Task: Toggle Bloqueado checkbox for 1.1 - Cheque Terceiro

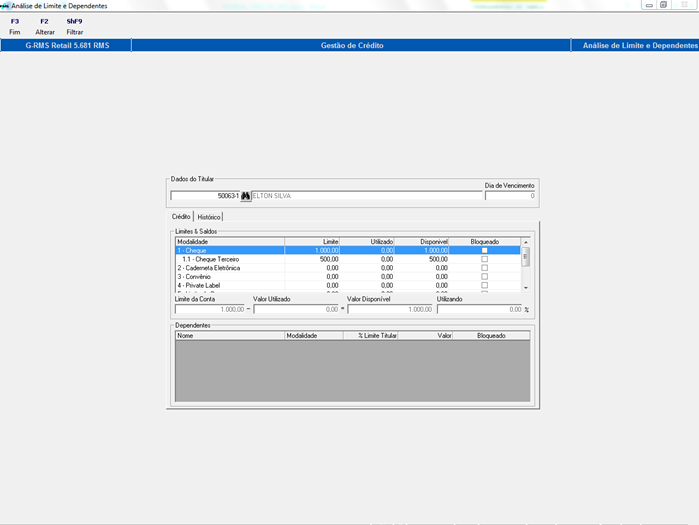Action: point(485,259)
